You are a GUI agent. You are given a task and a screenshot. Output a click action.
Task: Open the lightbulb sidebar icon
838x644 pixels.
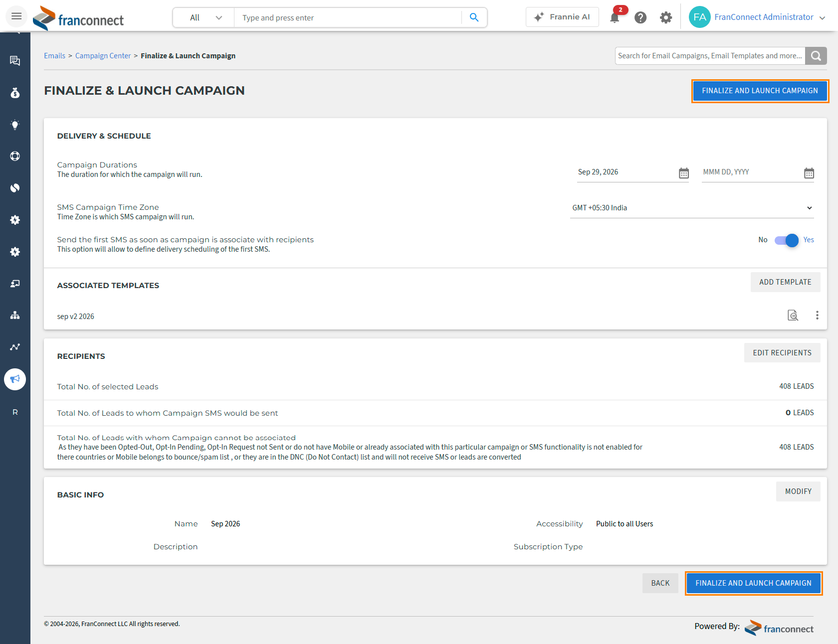coord(15,125)
